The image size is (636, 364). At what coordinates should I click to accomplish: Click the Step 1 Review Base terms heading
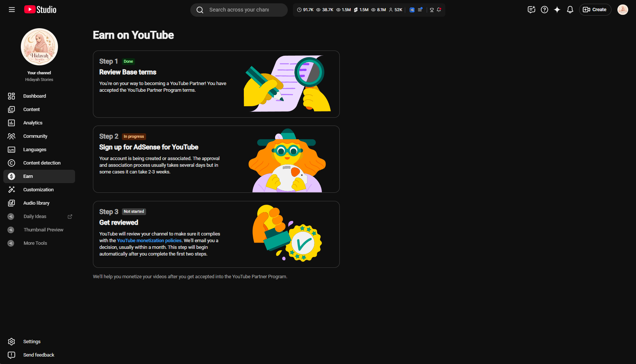tap(128, 72)
